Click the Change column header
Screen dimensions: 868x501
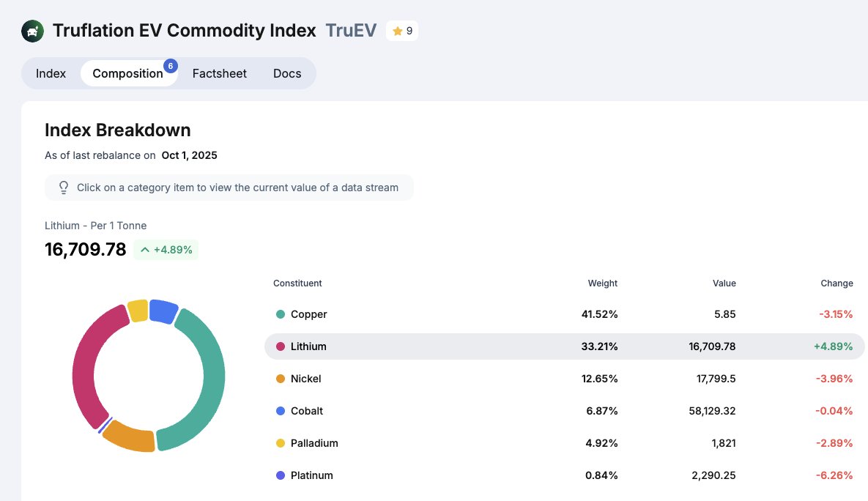pyautogui.click(x=837, y=283)
